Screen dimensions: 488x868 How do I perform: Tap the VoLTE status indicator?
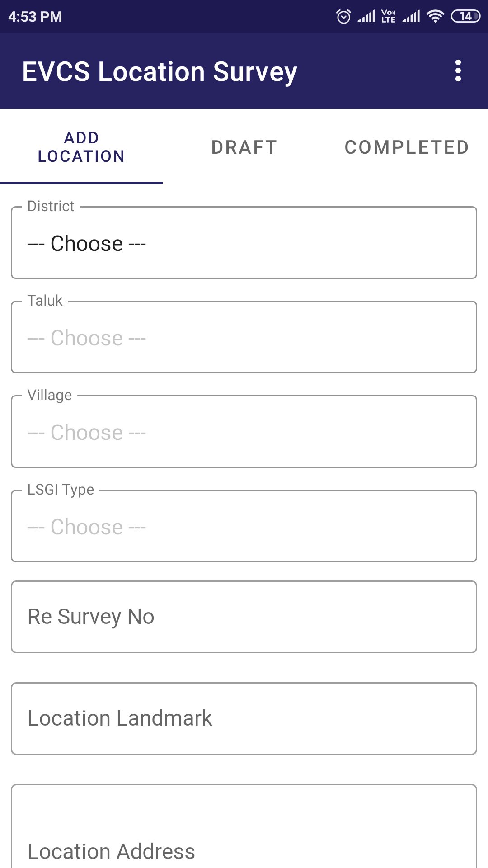pos(388,17)
